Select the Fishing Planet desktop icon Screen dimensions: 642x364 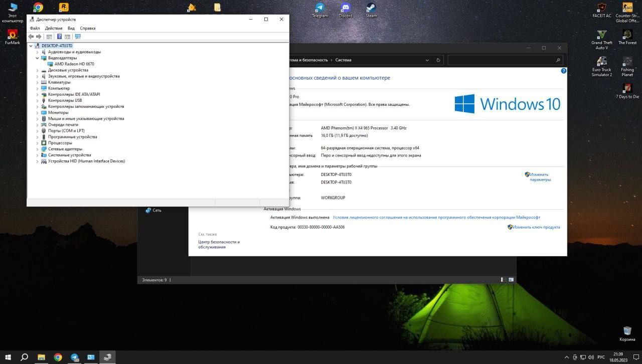click(627, 67)
